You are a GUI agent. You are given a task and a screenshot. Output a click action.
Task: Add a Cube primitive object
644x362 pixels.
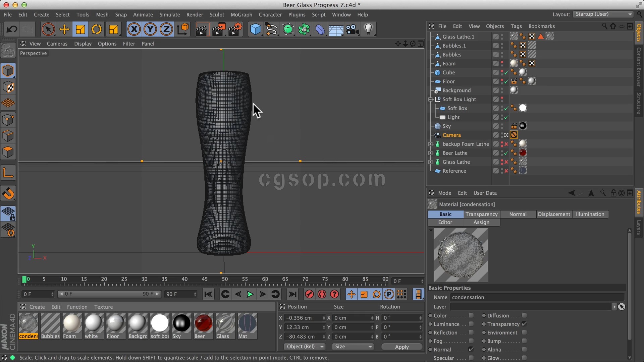pyautogui.click(x=255, y=29)
